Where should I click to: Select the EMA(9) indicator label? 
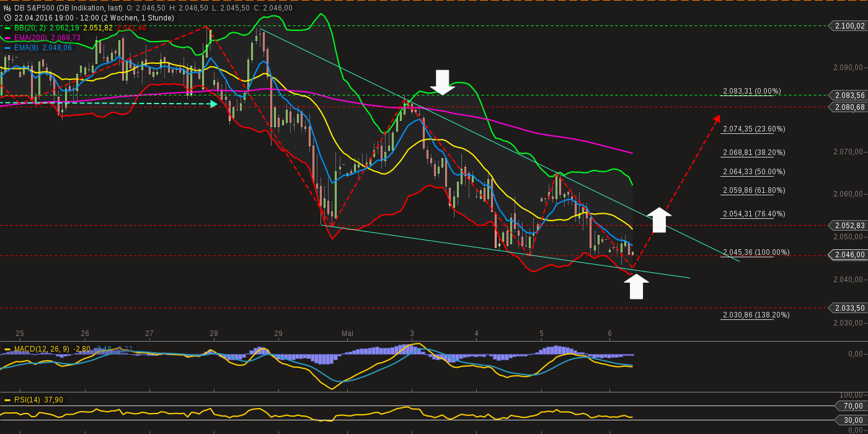(25, 48)
